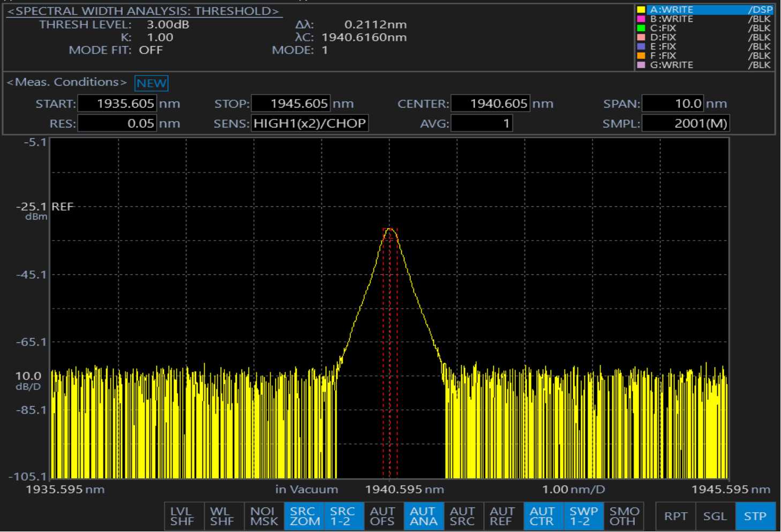The image size is (781, 532).
Task: Toggle the SRC ZOM search zoom button
Action: 304,516
